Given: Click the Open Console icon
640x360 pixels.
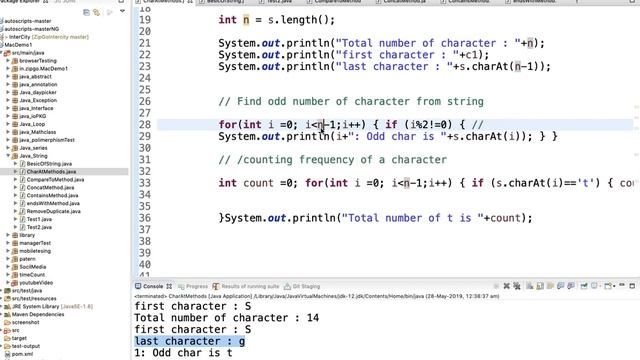Looking at the screenshot, I should (x=608, y=286).
